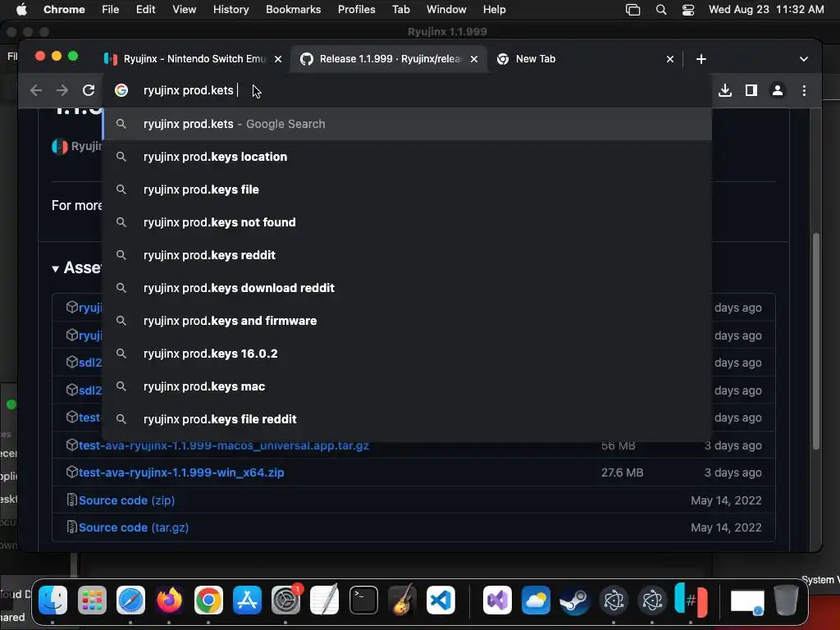Open Trash from the Dock

pos(786,600)
